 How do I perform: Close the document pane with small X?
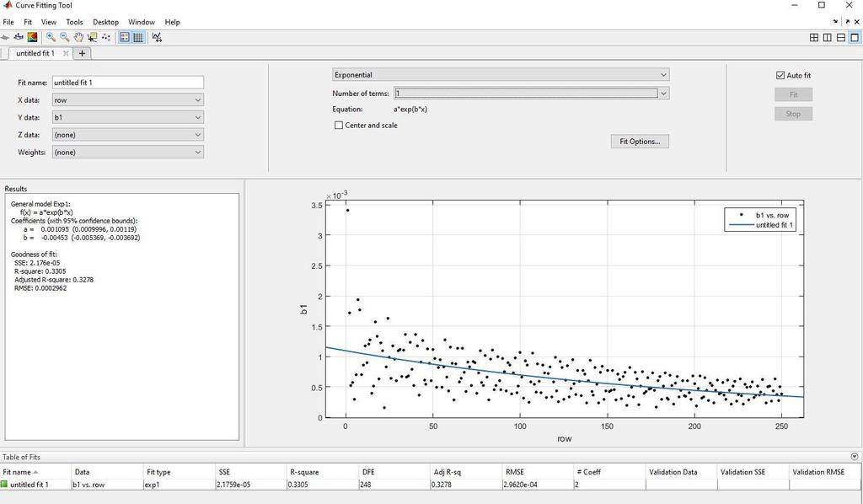tap(857, 22)
